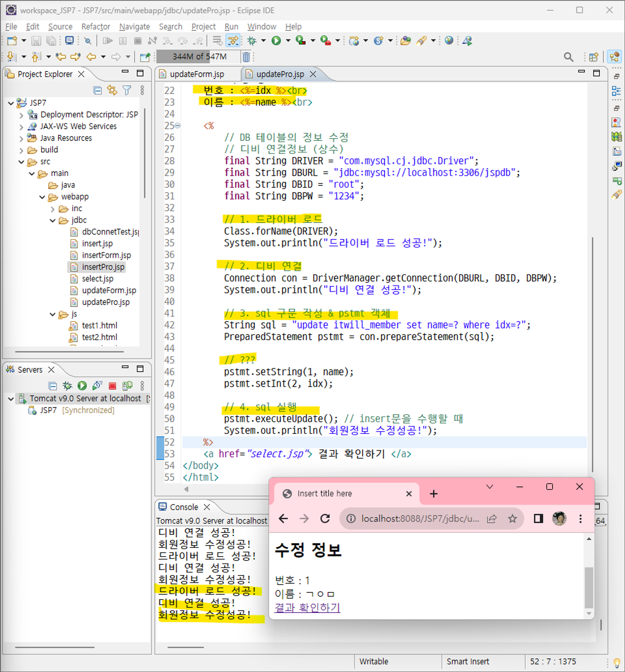Collapse the code fold at line 25

tap(178, 126)
